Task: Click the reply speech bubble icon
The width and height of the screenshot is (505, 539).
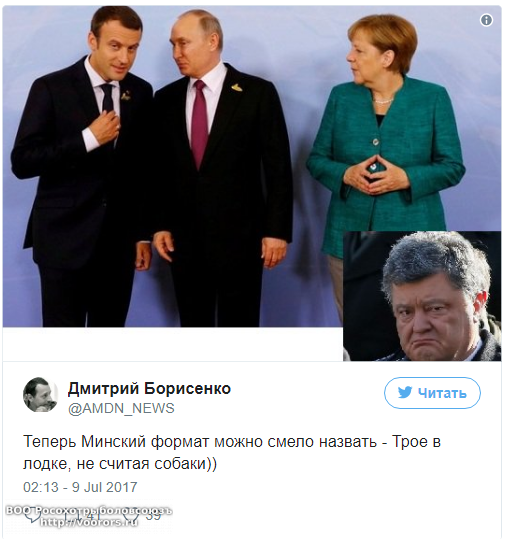Action: 33,517
